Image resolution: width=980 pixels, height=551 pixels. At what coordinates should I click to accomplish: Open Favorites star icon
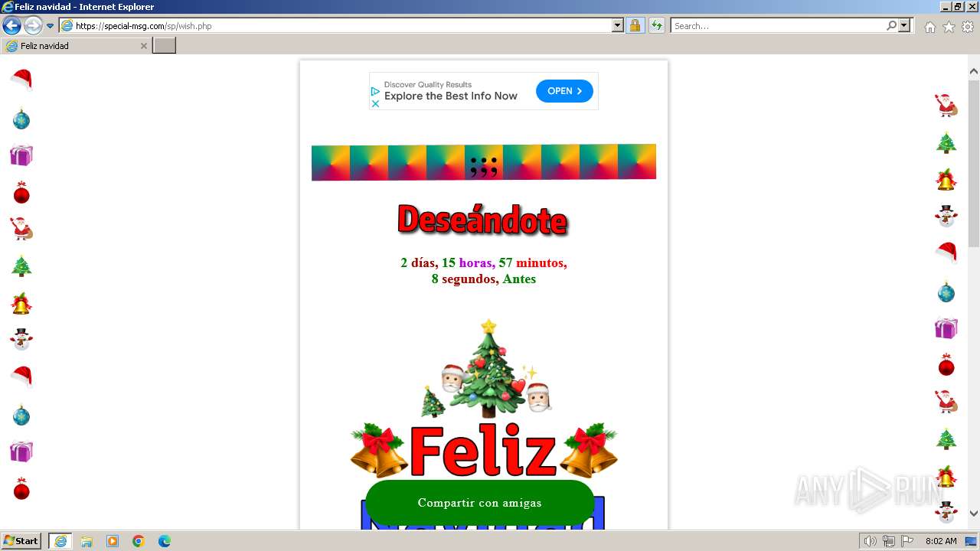(949, 27)
